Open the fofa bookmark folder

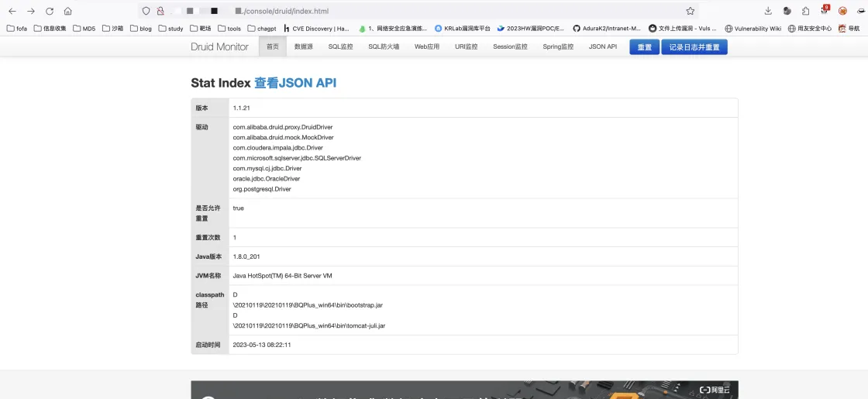(16, 28)
